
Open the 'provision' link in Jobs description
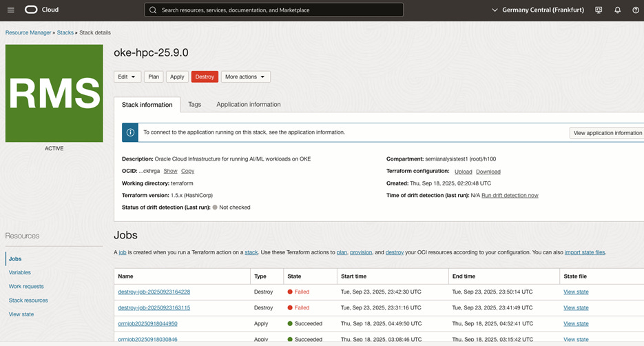pyautogui.click(x=361, y=252)
